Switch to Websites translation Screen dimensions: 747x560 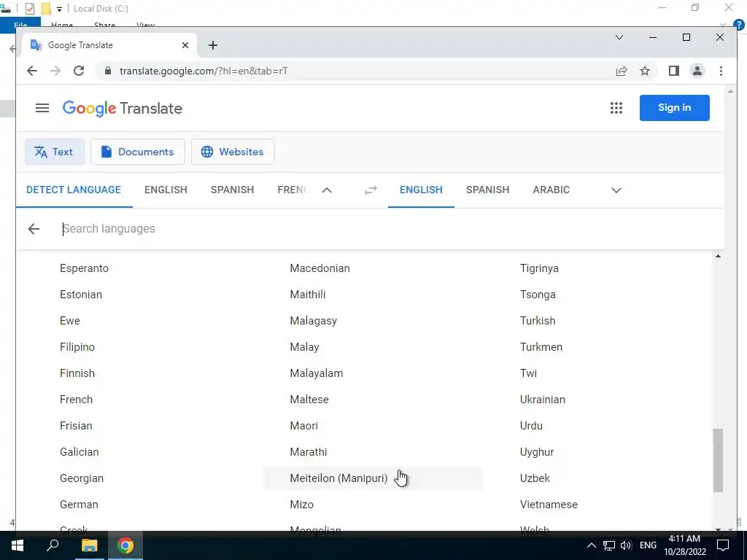tap(233, 152)
